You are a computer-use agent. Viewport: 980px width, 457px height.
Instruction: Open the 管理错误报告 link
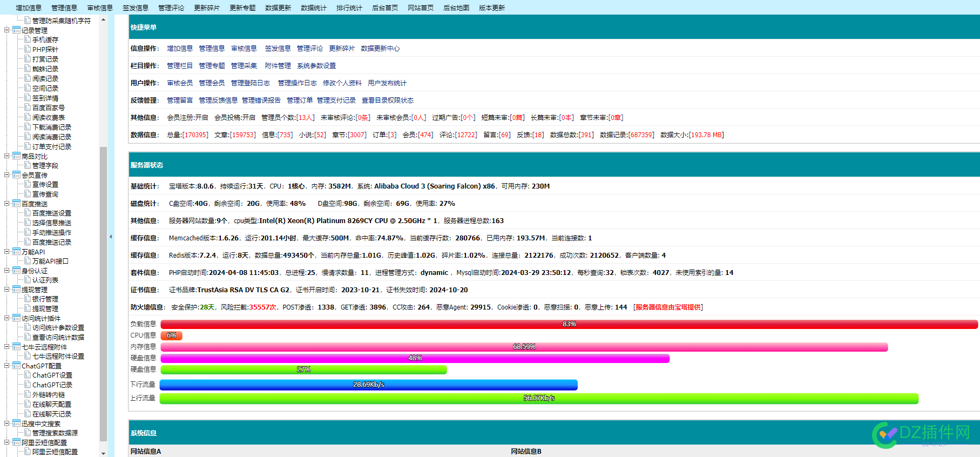click(x=261, y=100)
